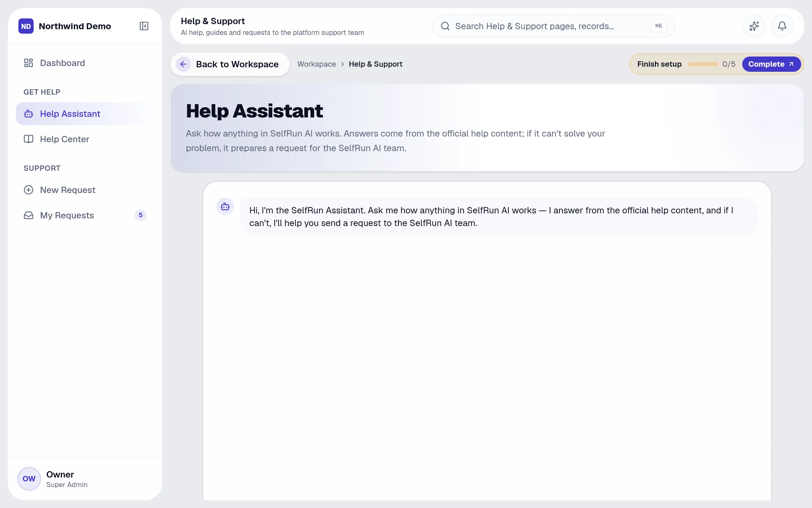Click the back arrow icon
812x508 pixels.
(x=183, y=64)
